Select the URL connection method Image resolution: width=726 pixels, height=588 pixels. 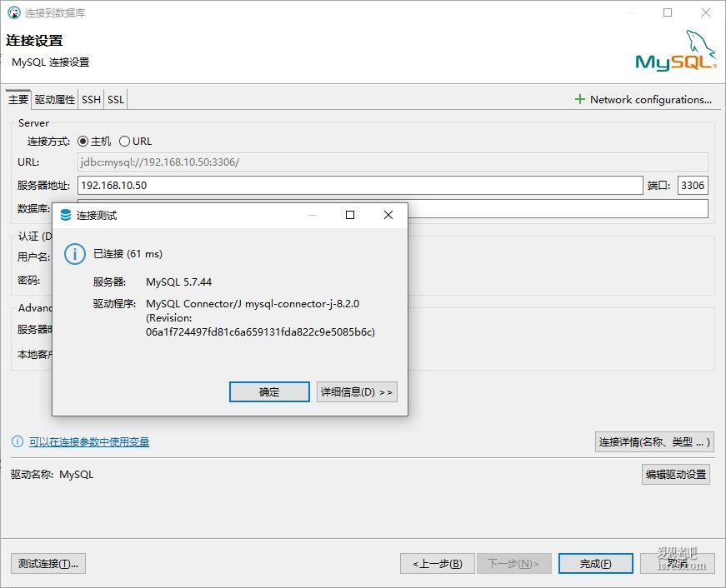click(x=135, y=141)
